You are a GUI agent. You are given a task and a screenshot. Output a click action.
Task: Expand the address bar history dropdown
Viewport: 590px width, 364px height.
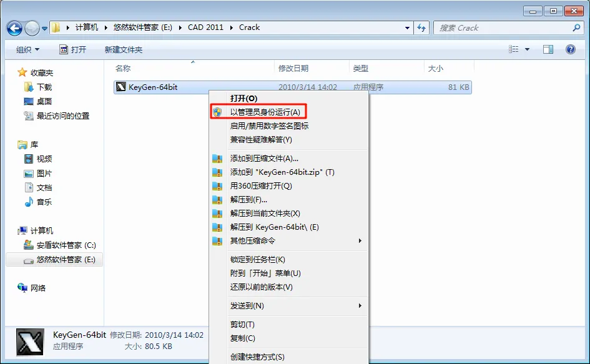(407, 28)
